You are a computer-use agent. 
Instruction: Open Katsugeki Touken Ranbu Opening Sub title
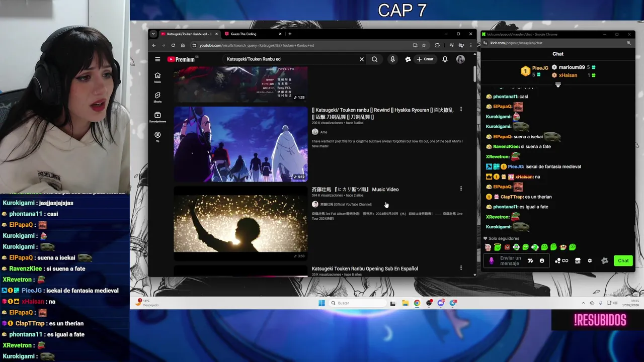coord(365,269)
